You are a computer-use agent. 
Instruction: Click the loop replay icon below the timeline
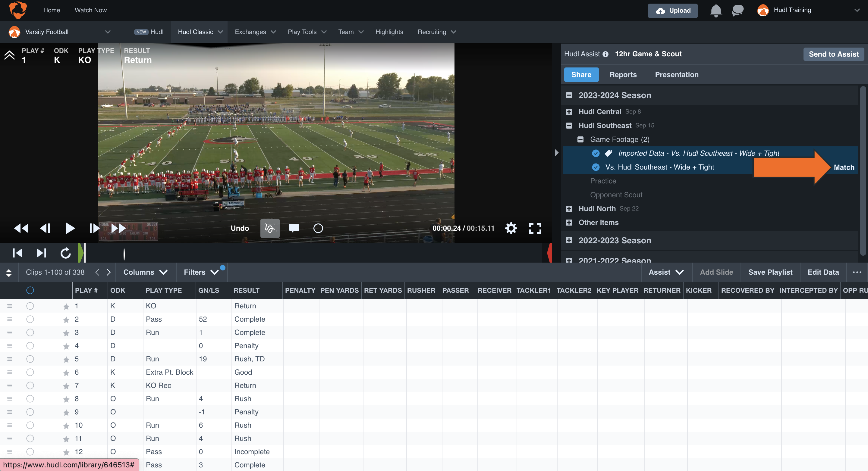pos(65,253)
